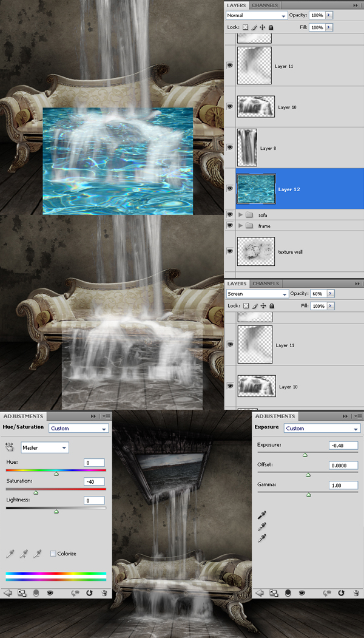Screen dimensions: 364x638
Task: Expand the sofa layer group
Action: [240, 215]
